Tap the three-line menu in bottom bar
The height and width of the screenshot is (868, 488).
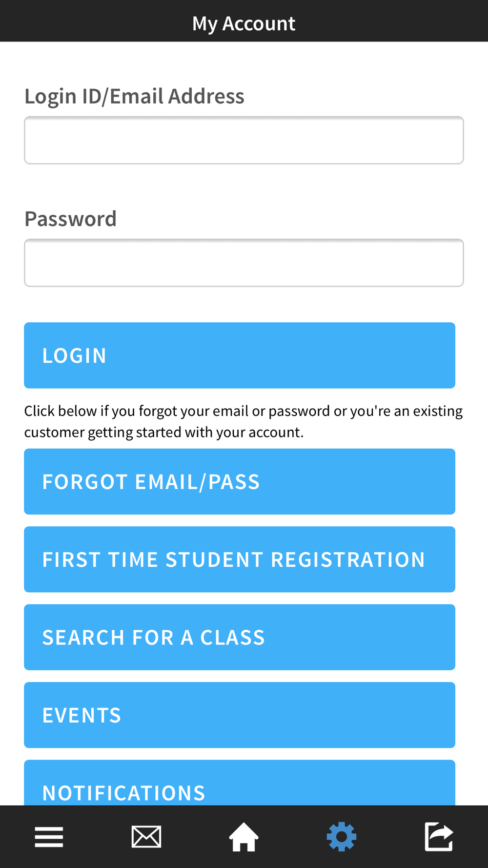pos(49,837)
